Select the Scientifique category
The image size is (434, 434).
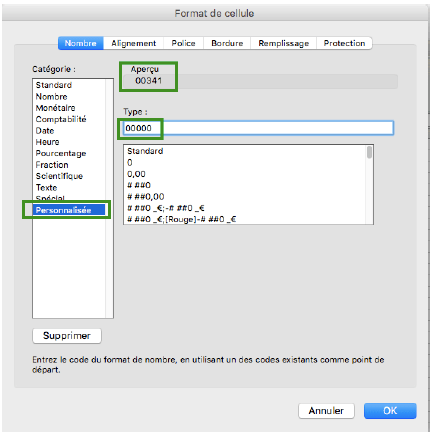[x=69, y=176]
